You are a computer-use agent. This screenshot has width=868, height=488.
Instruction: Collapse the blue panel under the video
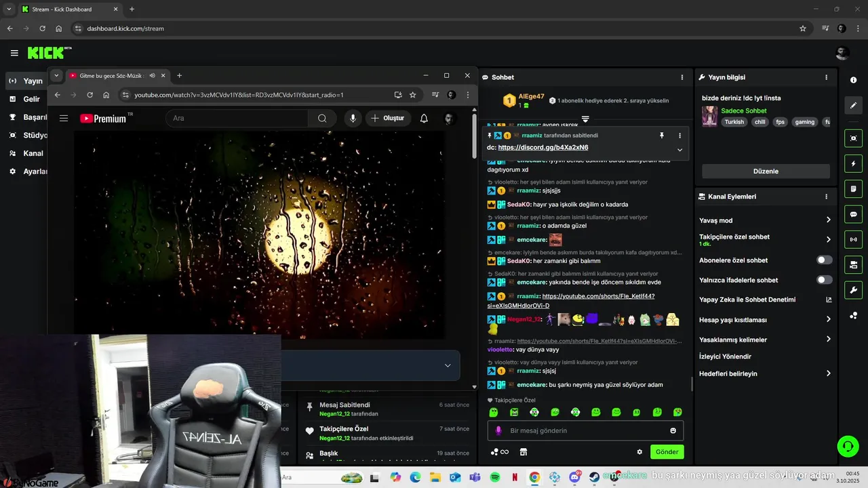(448, 366)
